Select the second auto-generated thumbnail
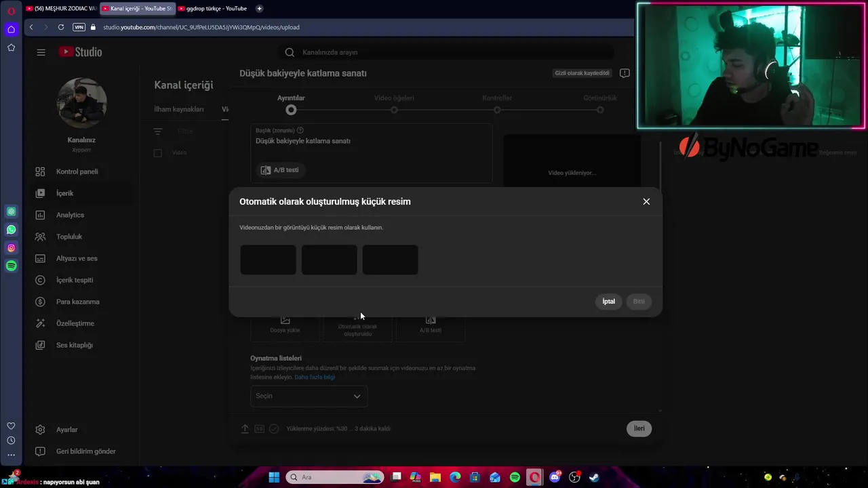This screenshot has height=488, width=868. click(x=329, y=260)
